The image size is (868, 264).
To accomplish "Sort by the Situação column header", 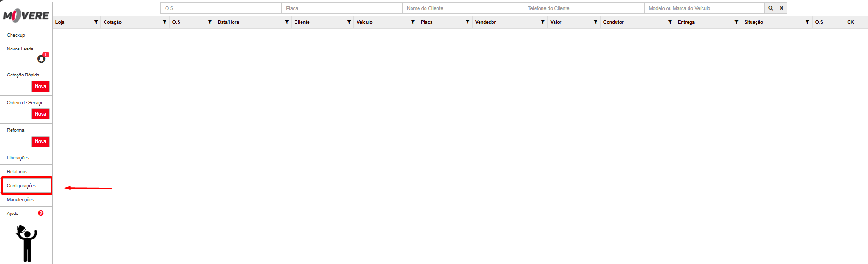I will 754,22.
